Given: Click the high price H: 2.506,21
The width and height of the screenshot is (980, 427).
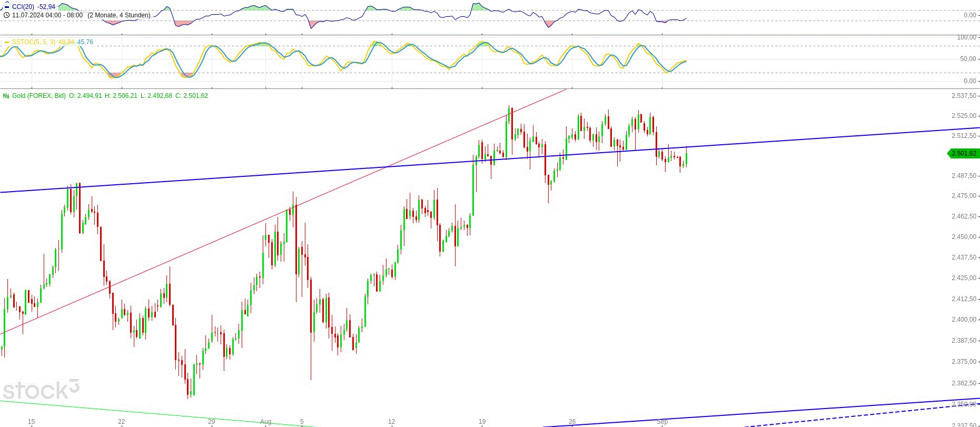Looking at the screenshot, I should [x=121, y=96].
